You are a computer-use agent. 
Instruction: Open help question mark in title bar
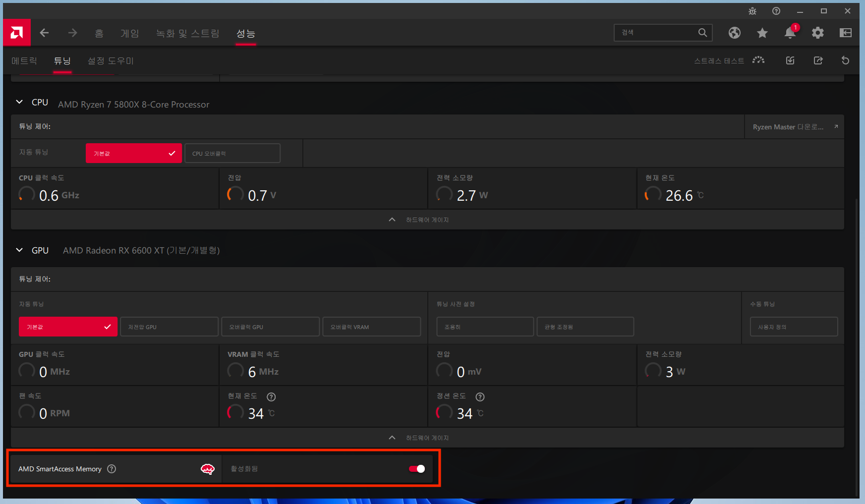click(776, 11)
